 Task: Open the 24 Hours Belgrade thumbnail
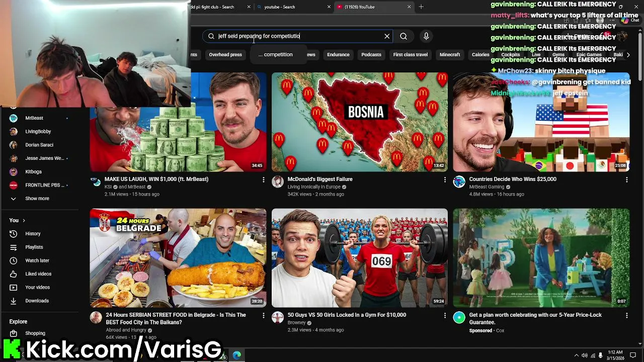(x=178, y=258)
